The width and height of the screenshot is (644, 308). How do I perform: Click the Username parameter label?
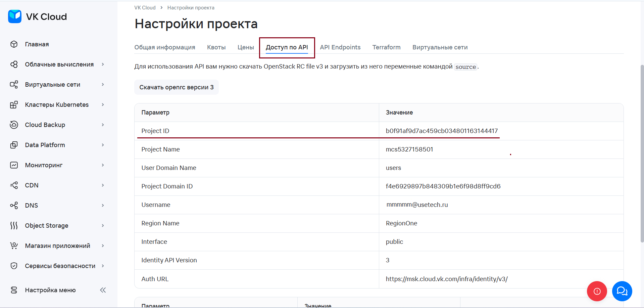click(x=156, y=205)
